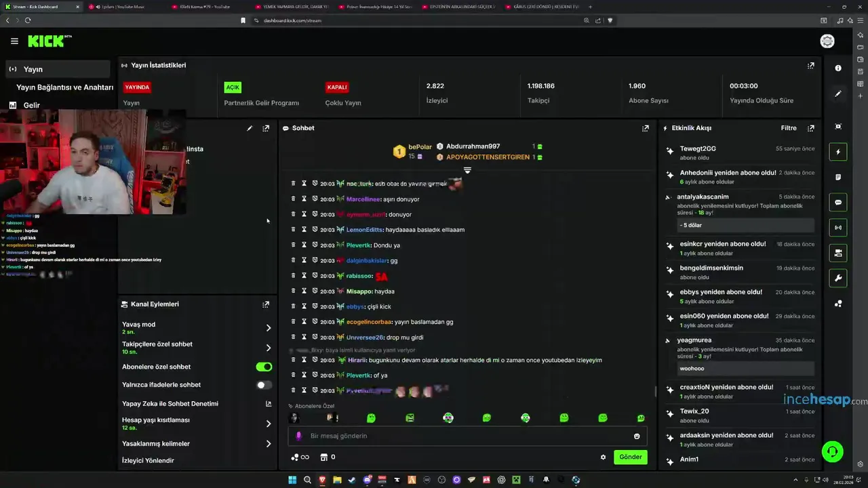
Task: Toggle the broadcast signal panel in right sidebar
Action: 838,228
